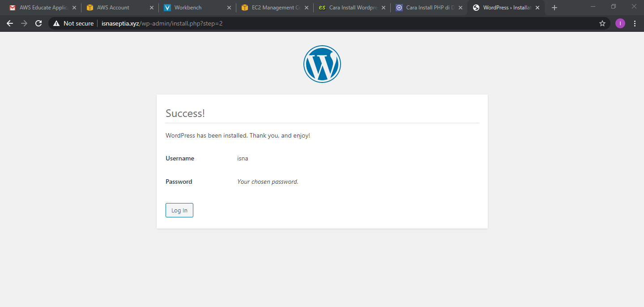Click the forward navigation arrow
The image size is (644, 307).
[24, 23]
